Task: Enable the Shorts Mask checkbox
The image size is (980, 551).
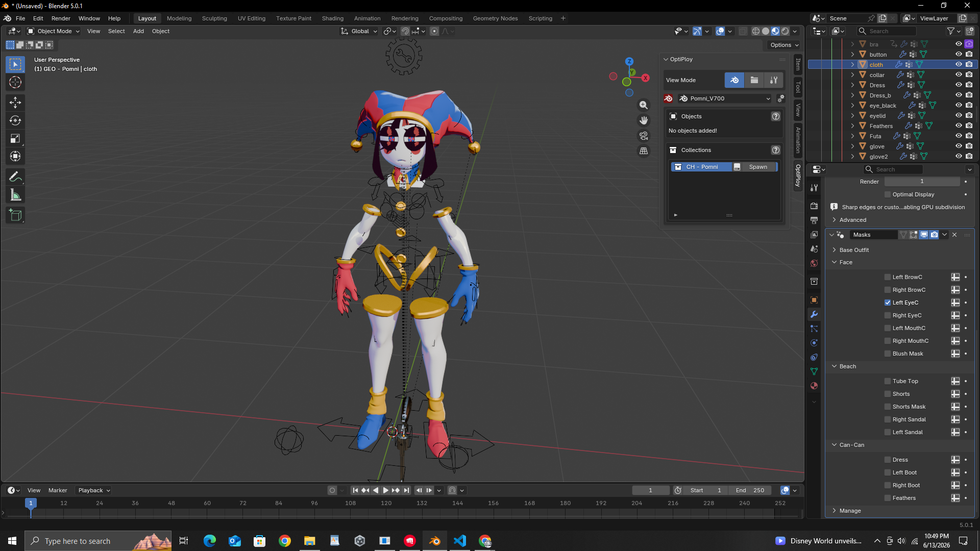Action: click(888, 407)
